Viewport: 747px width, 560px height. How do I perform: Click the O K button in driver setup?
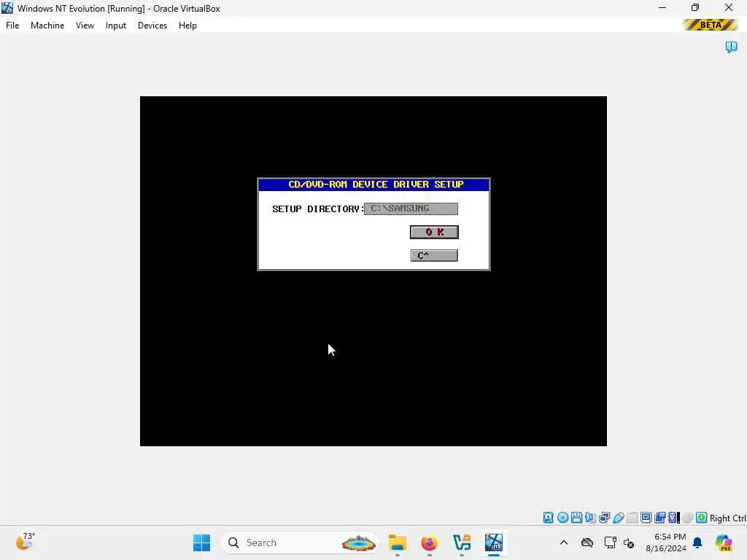[434, 232]
